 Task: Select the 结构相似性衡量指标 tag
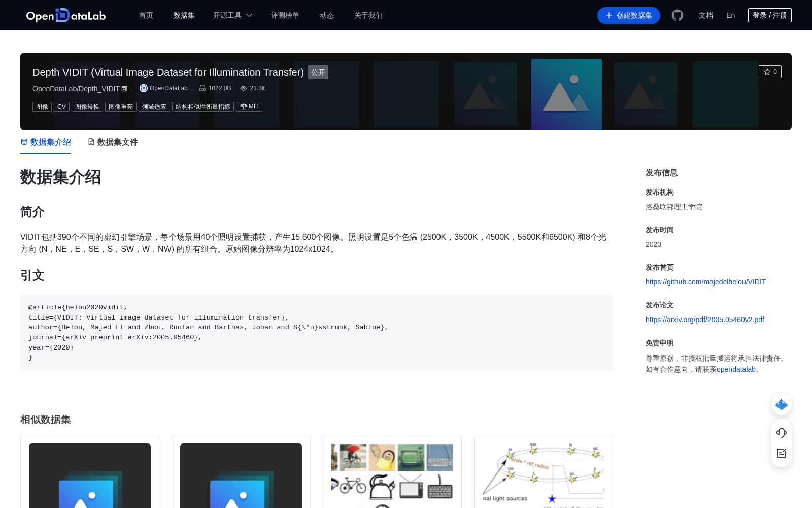point(203,107)
